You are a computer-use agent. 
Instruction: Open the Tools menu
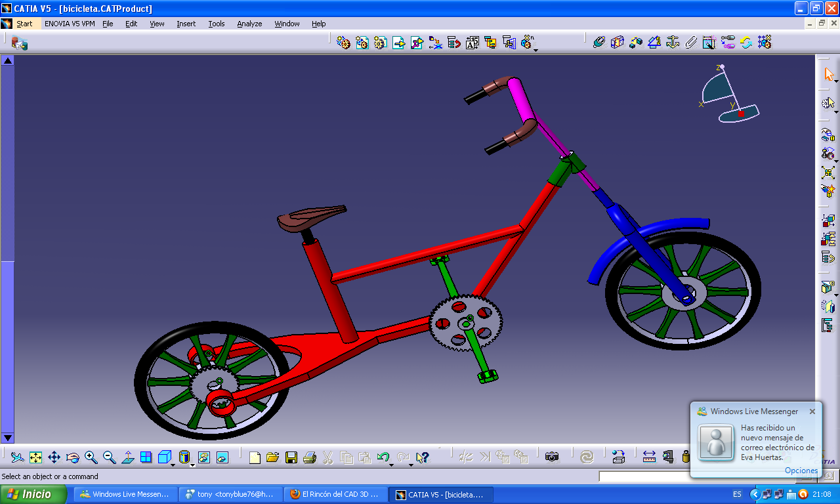click(x=217, y=24)
